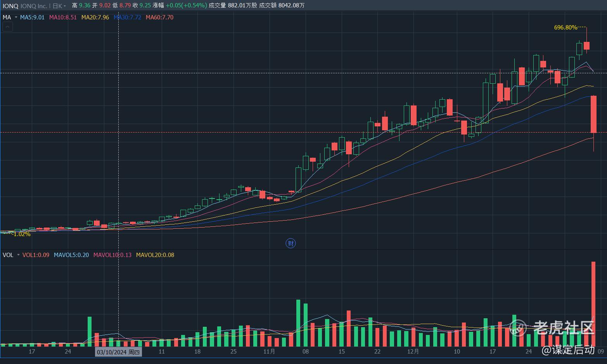Screen dimensions: 607x364
Task: Click the MA5:9.01 legend label
Action: point(32,17)
